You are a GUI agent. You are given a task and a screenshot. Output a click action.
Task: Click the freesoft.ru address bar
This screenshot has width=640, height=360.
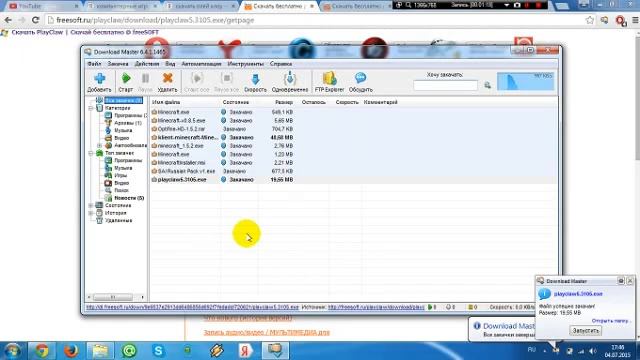(x=314, y=20)
